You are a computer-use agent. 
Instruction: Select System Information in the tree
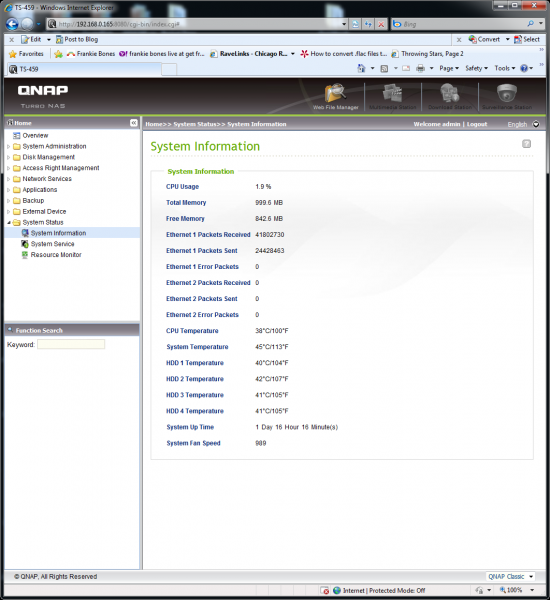(x=58, y=233)
